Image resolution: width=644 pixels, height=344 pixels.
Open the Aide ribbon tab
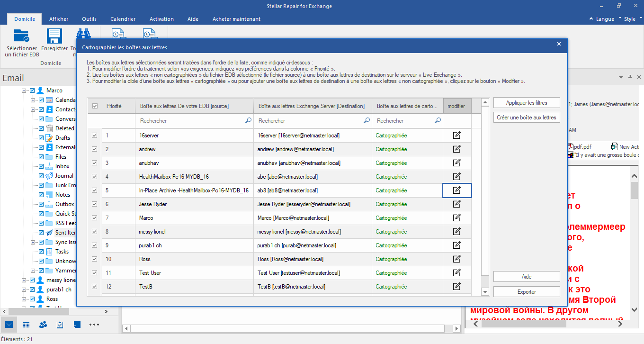[193, 19]
